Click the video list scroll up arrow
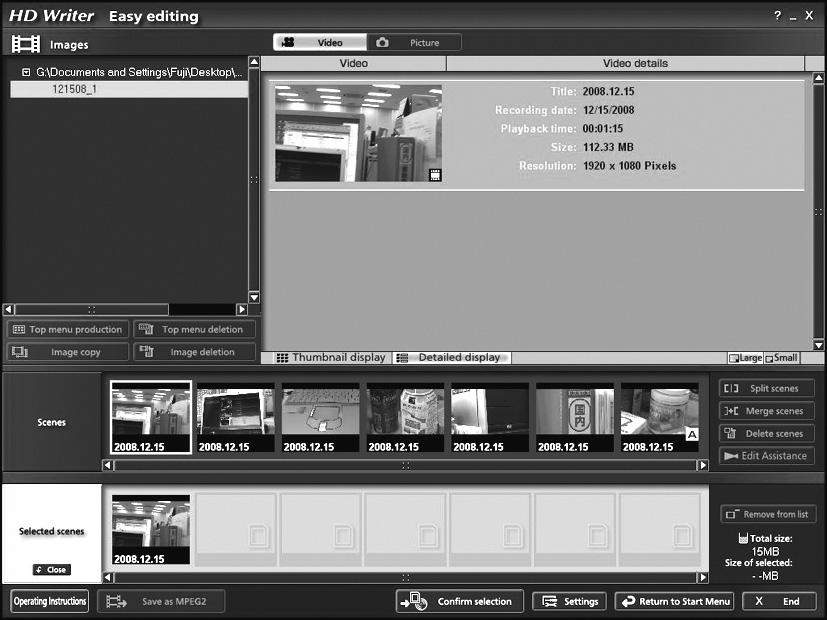 818,78
